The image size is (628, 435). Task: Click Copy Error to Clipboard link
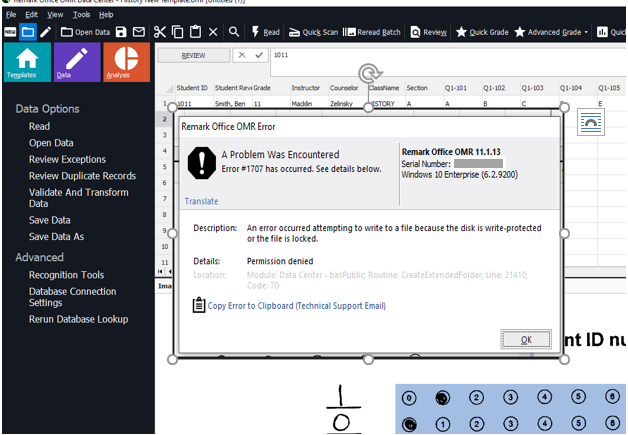coord(296,306)
